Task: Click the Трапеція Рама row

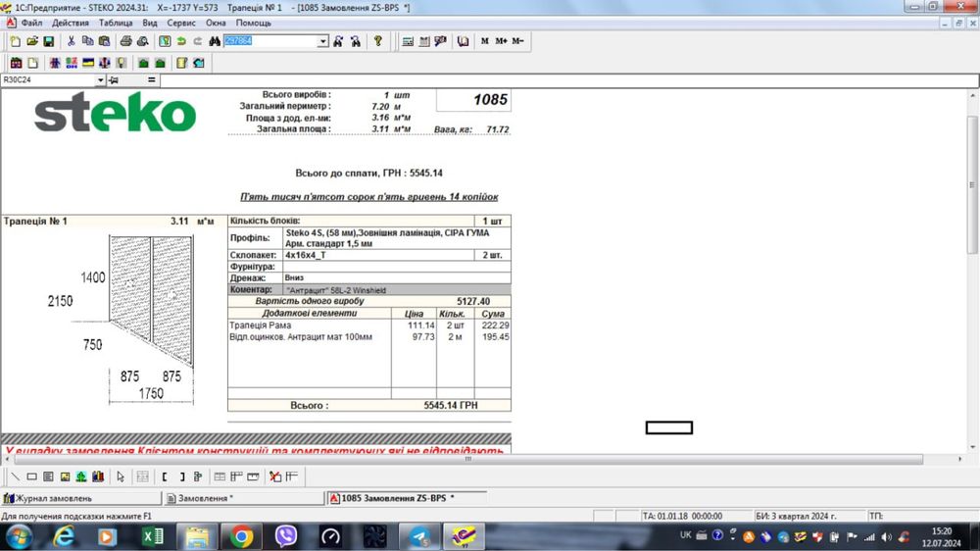Action: (368, 326)
